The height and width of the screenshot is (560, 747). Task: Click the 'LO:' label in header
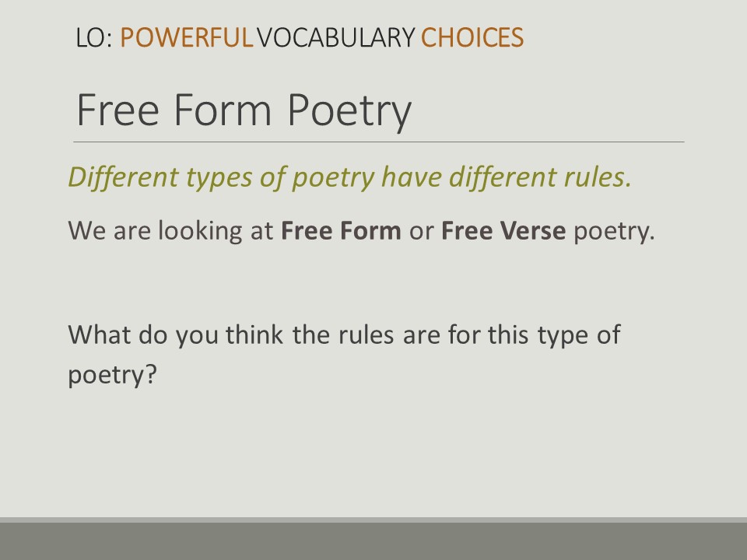(94, 37)
